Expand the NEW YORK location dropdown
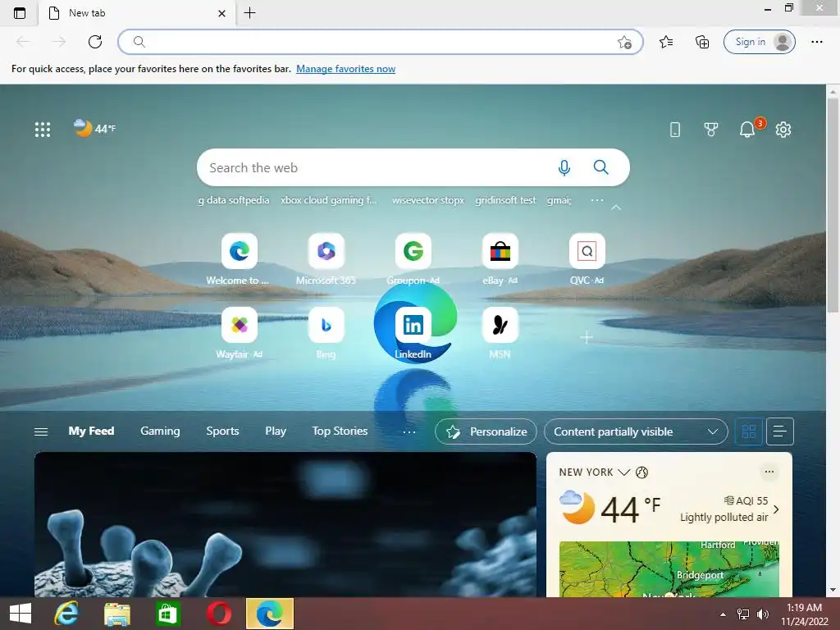The height and width of the screenshot is (630, 840). (x=623, y=472)
